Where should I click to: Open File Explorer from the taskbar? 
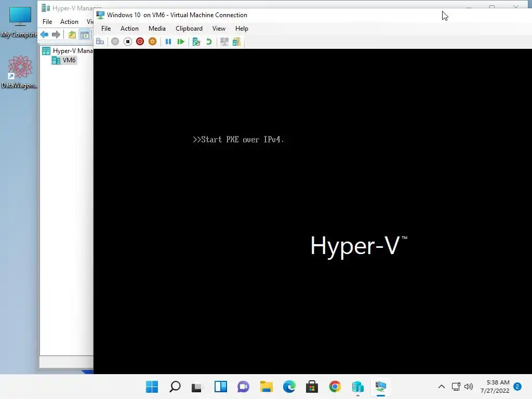(x=267, y=387)
